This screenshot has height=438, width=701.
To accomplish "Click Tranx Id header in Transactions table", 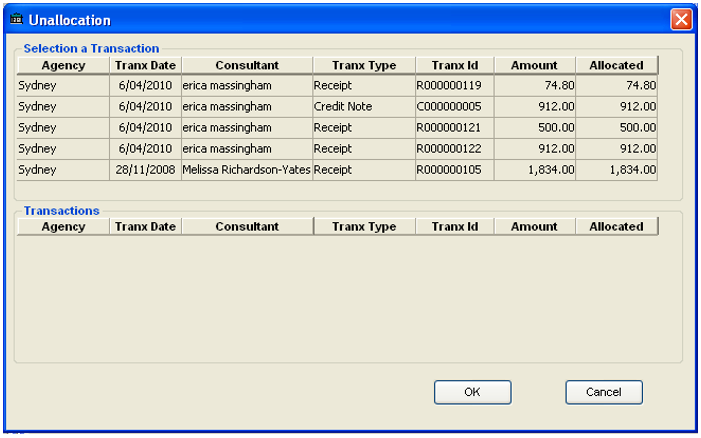I will click(455, 227).
